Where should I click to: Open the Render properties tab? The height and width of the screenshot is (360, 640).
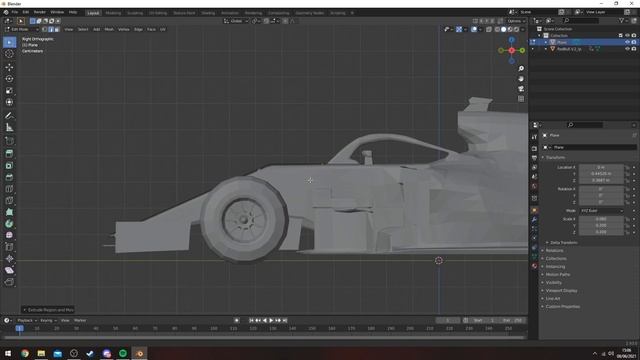(534, 149)
